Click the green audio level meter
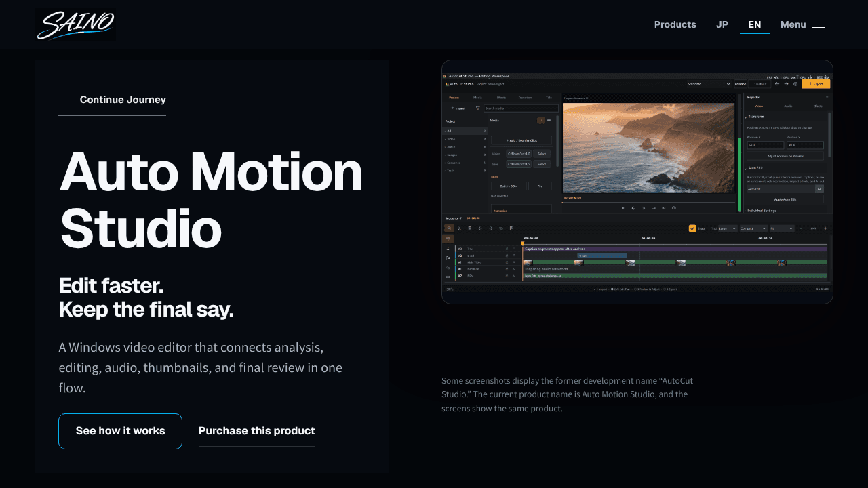 (740, 175)
